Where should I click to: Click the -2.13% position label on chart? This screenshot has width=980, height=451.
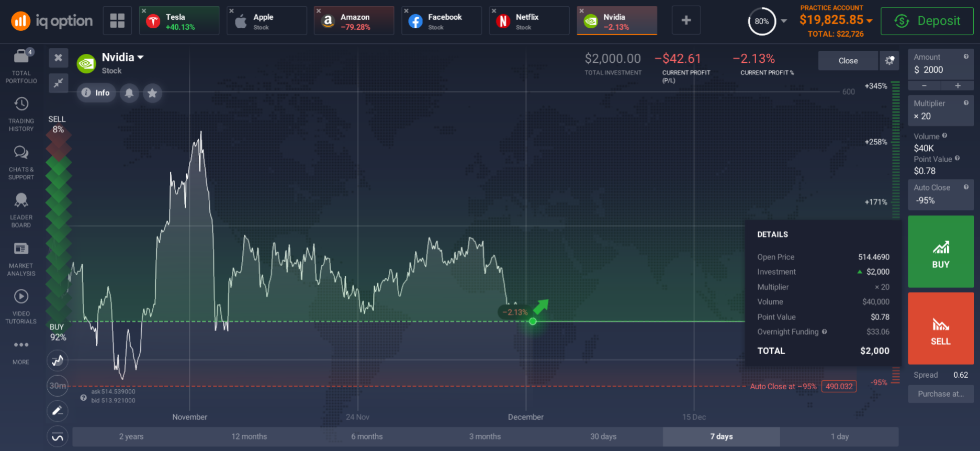pos(515,312)
